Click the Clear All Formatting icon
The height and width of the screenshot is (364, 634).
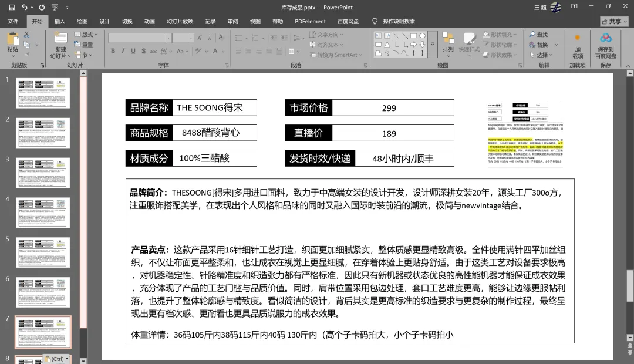point(221,38)
